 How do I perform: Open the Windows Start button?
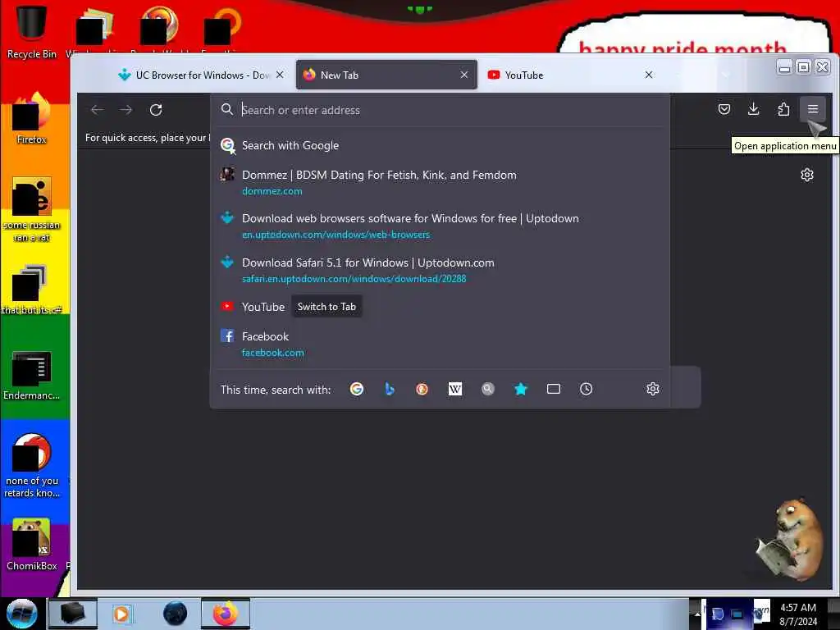(22, 614)
